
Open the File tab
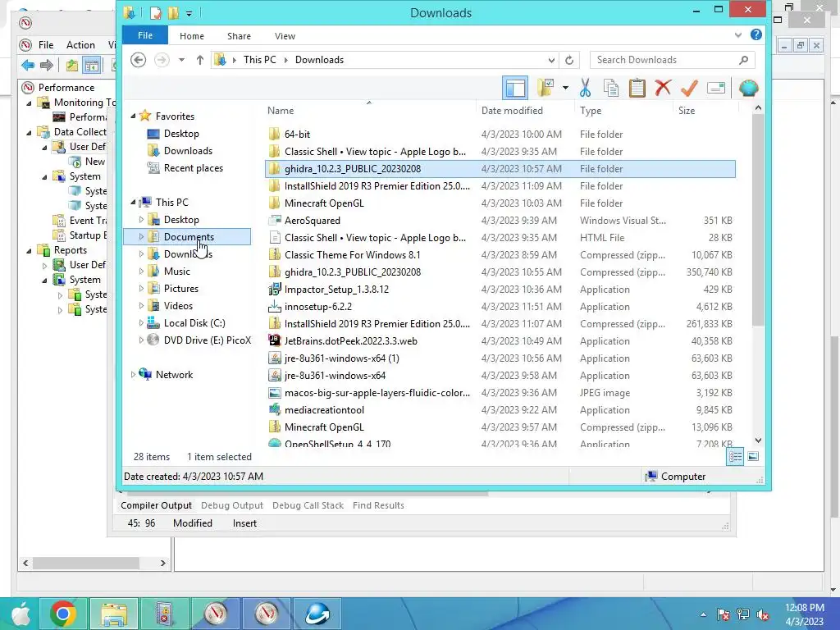(145, 35)
